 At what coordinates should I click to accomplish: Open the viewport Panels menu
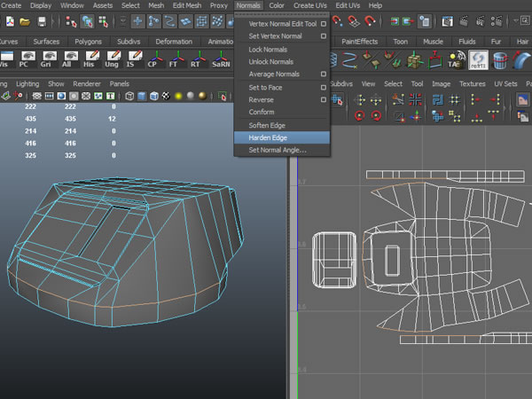point(119,84)
